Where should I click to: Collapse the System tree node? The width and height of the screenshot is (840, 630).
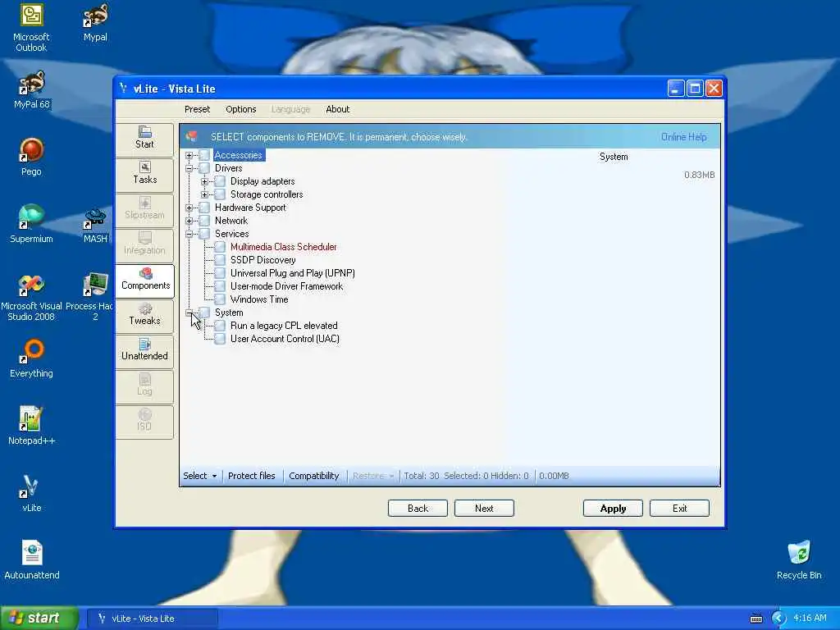pos(189,313)
